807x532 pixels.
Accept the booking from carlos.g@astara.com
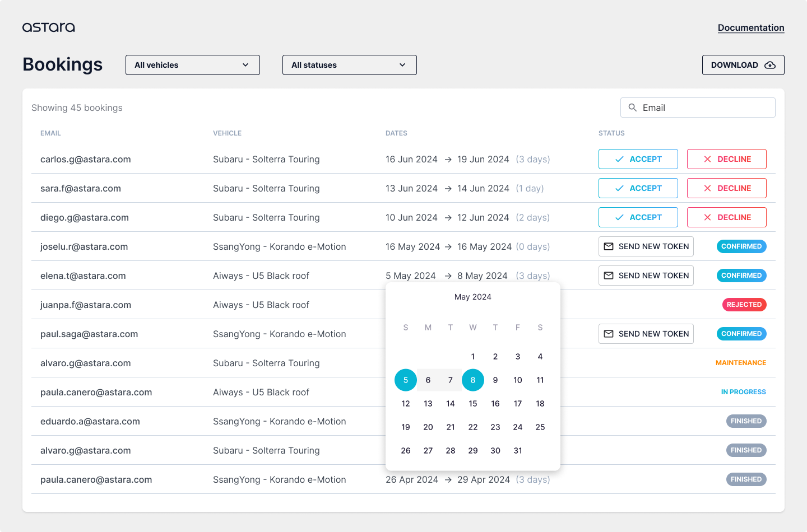(638, 159)
